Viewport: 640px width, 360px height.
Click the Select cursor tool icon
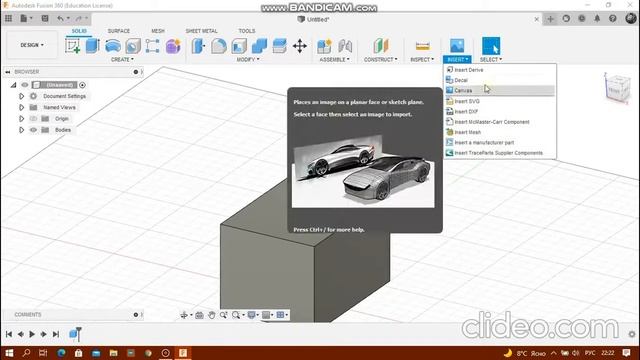[x=491, y=46]
